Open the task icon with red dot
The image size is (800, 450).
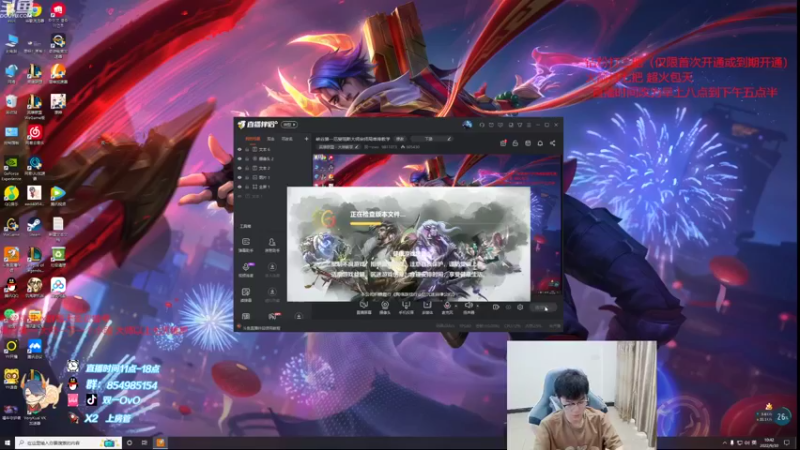503,143
